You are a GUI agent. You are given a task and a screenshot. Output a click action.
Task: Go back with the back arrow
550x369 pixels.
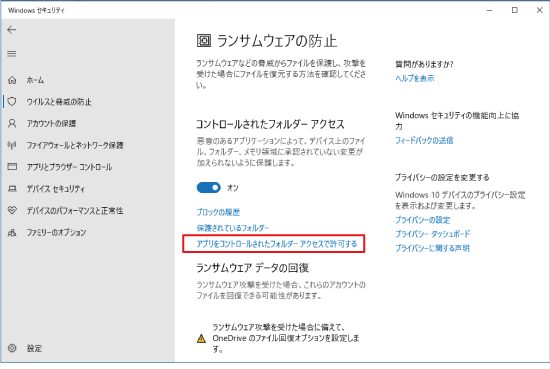(x=12, y=30)
